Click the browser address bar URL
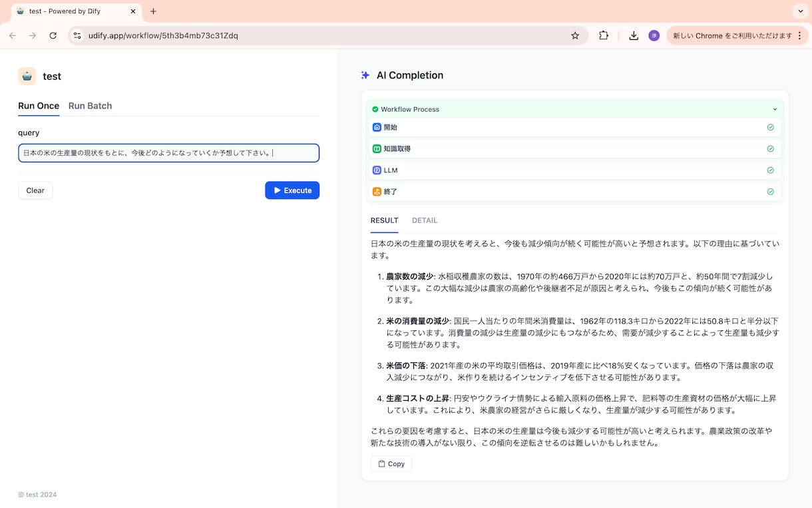The width and height of the screenshot is (812, 508). (163, 35)
